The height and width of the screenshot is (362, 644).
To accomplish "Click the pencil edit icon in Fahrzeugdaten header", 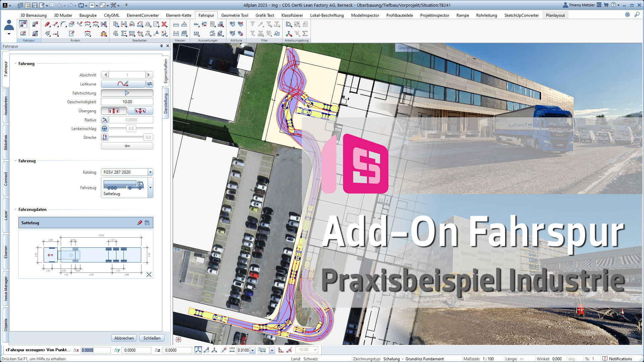I will (140, 222).
